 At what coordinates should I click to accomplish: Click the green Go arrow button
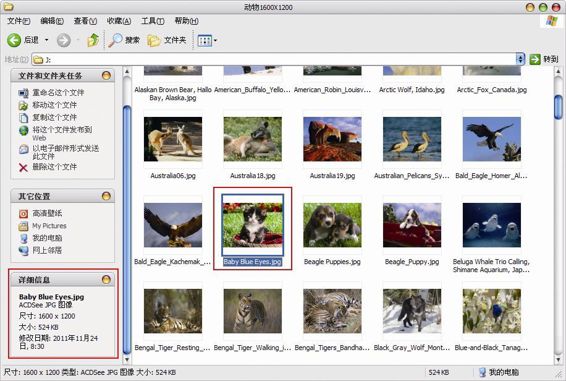535,59
